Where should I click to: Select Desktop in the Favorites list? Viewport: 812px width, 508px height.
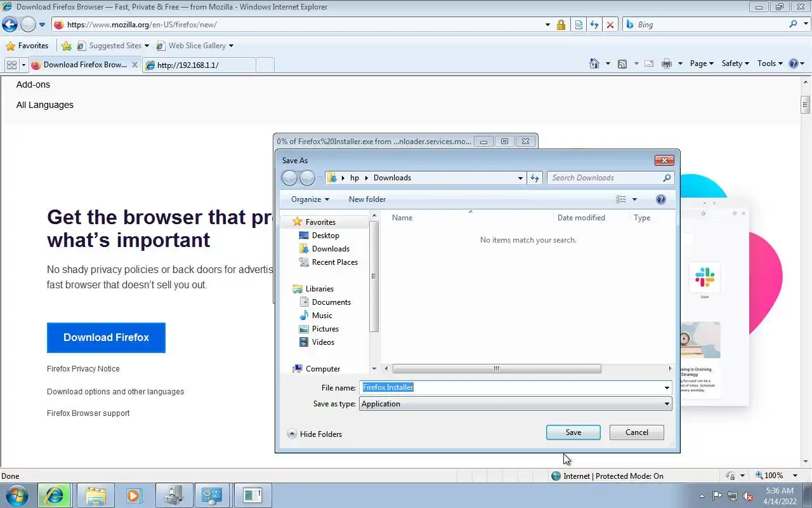(x=325, y=236)
